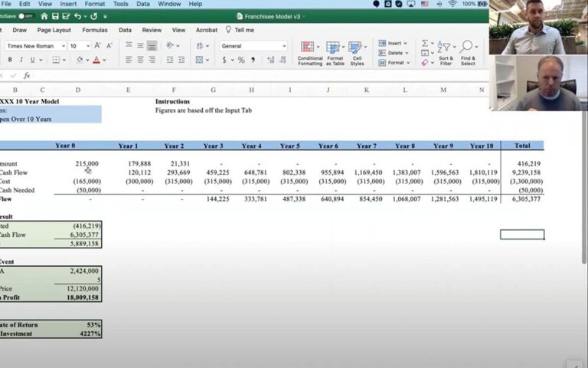This screenshot has height=368, width=588.
Task: Open the Undo history dropdown
Action: coord(86,17)
